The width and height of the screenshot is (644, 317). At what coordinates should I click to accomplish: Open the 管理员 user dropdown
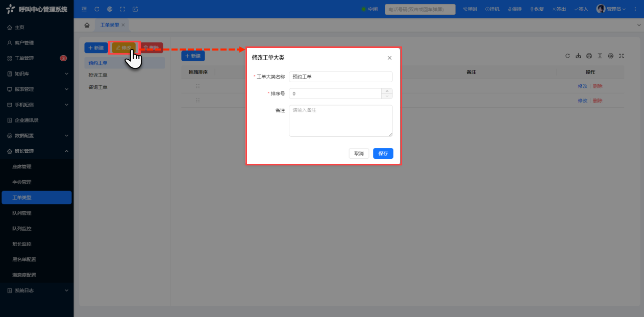(x=611, y=9)
